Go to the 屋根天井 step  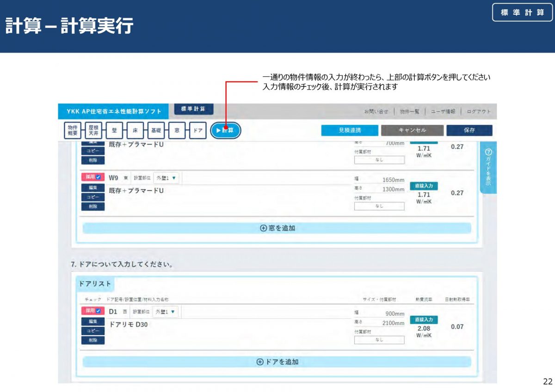click(x=93, y=131)
